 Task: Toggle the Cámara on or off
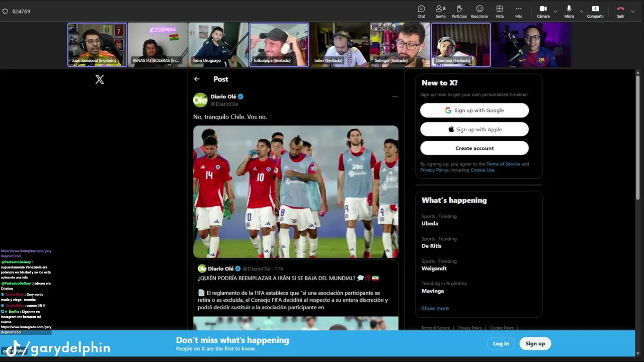(x=543, y=11)
